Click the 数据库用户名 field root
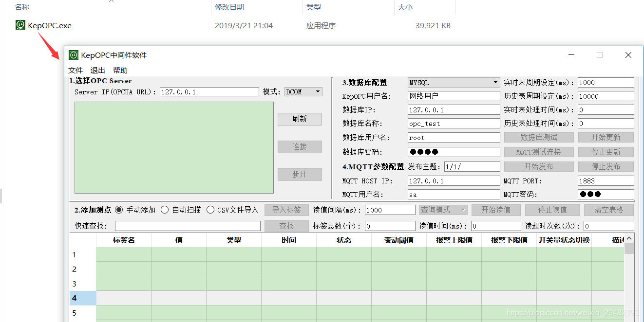644x322 pixels. point(454,138)
